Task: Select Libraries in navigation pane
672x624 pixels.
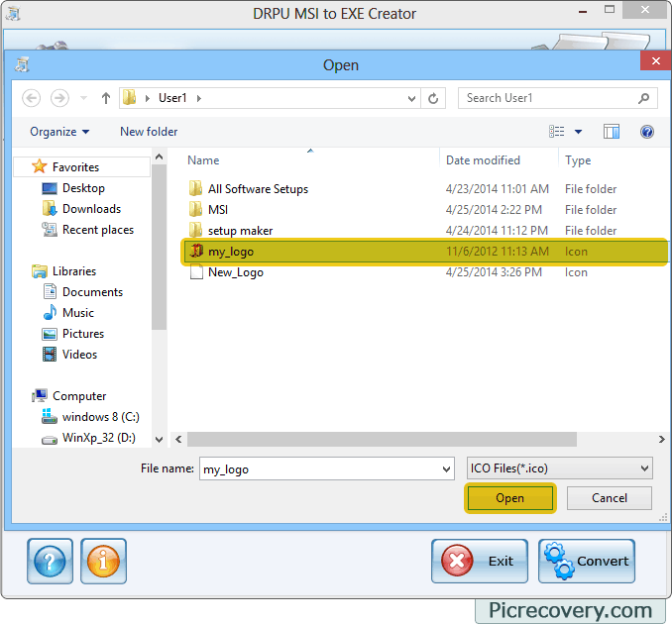Action: coord(73,271)
